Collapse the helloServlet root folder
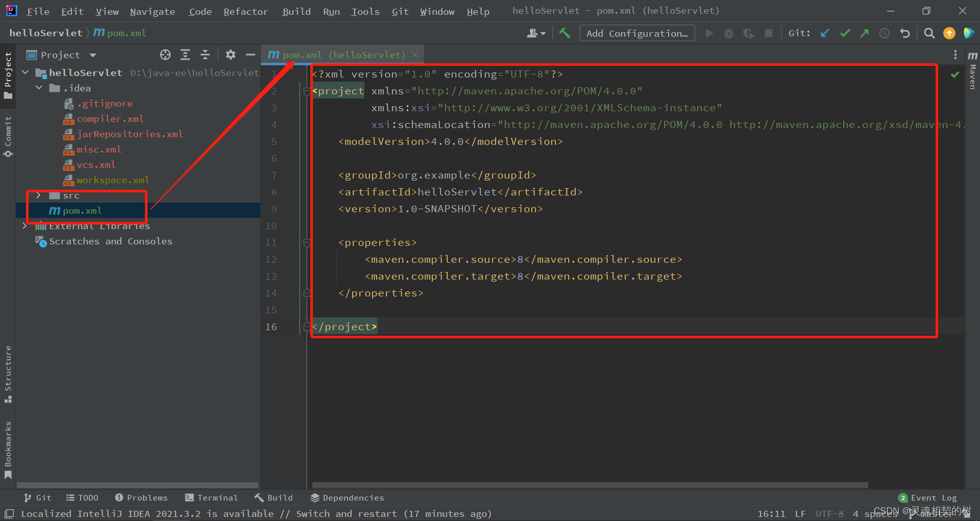The image size is (980, 521). click(26, 72)
